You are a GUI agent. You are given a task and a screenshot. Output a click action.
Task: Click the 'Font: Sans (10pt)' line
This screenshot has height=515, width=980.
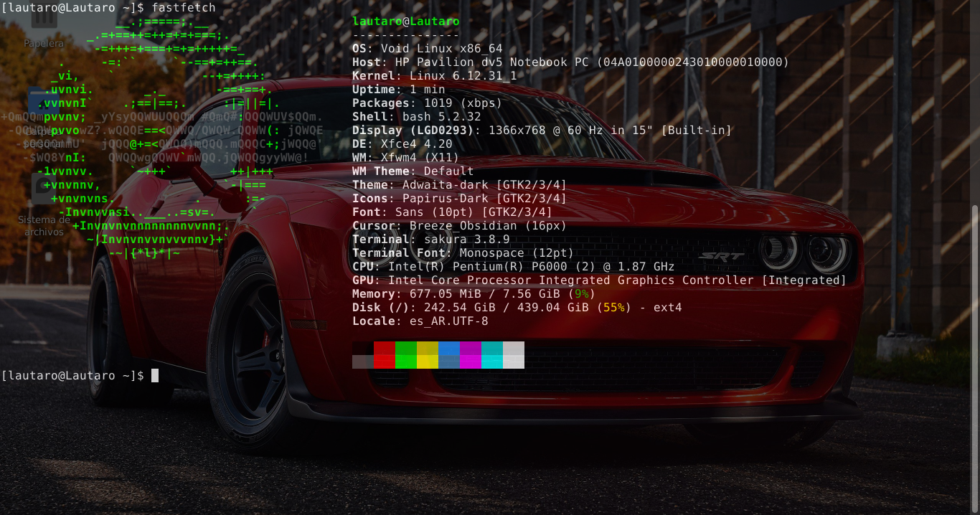coord(453,212)
